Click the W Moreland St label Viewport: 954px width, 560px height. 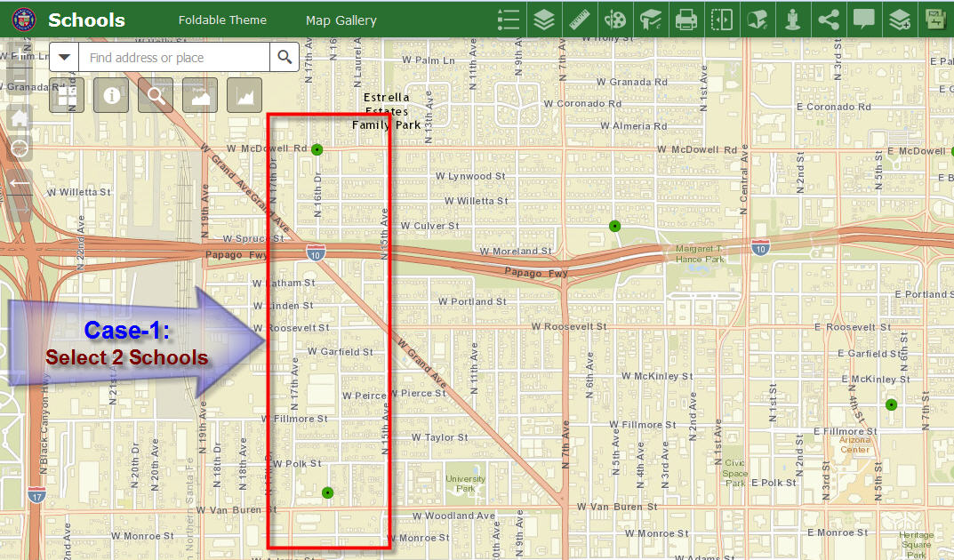coord(516,251)
